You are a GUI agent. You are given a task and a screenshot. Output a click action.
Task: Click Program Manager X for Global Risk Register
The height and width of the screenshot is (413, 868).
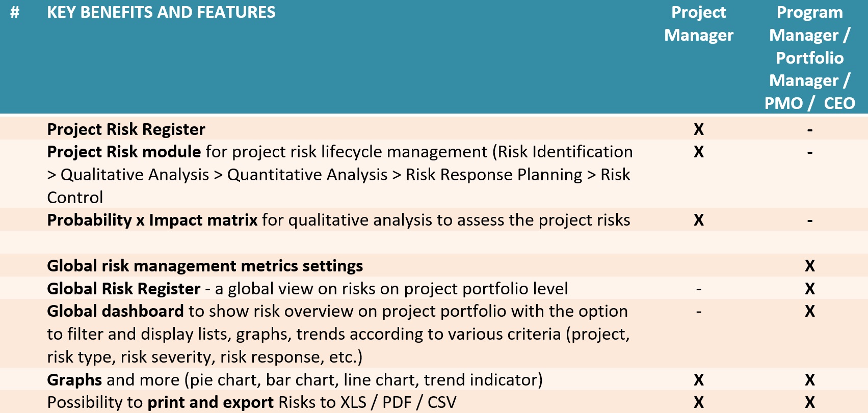tap(809, 289)
